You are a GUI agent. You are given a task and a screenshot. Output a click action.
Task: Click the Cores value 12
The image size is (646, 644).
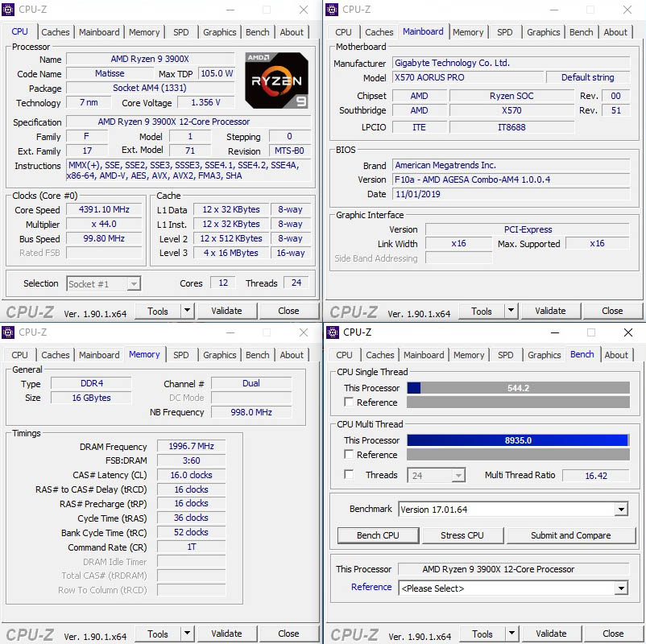click(223, 283)
